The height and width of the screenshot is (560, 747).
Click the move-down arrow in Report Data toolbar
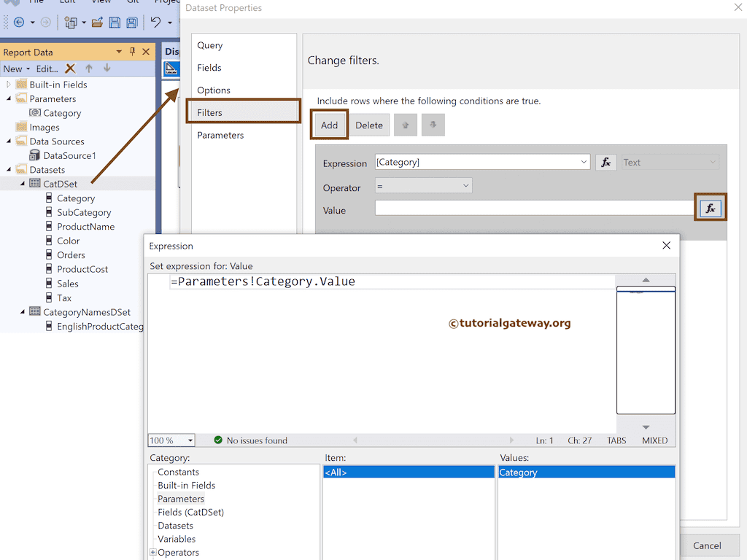tap(107, 69)
